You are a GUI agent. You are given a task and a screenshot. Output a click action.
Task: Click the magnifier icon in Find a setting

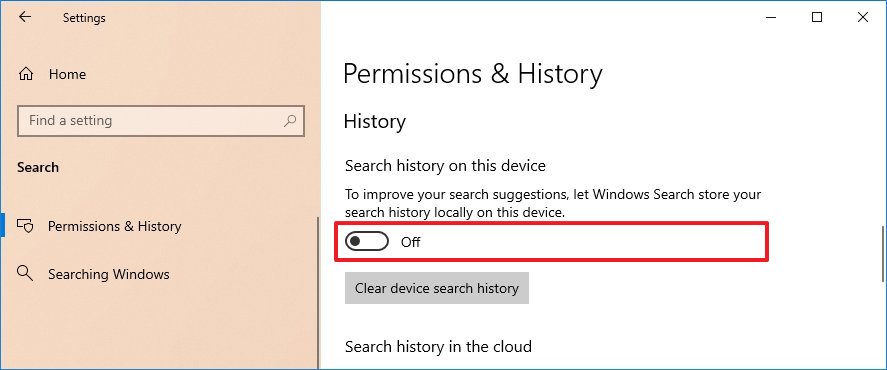click(x=290, y=120)
